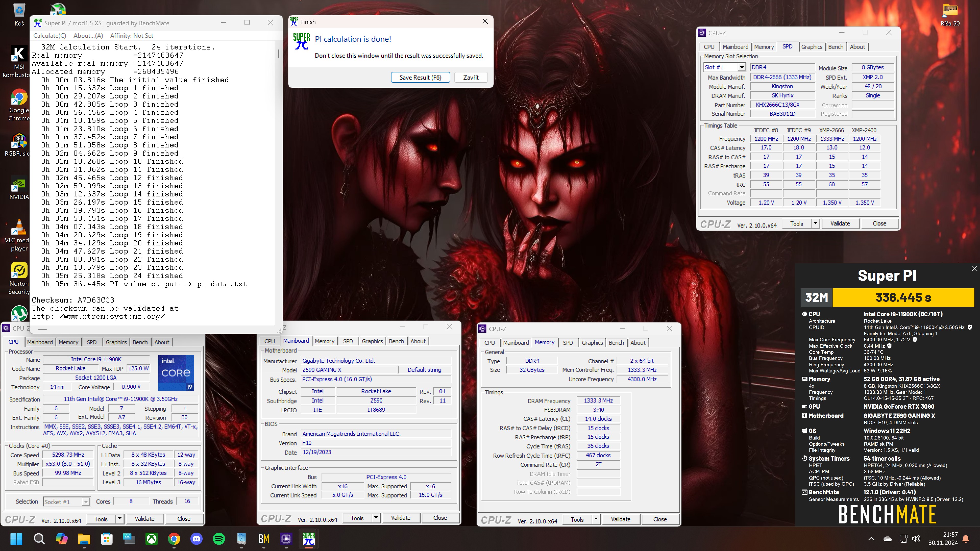Viewport: 980px width, 551px height.
Task: Open Copilot from the taskbar
Action: point(61,539)
